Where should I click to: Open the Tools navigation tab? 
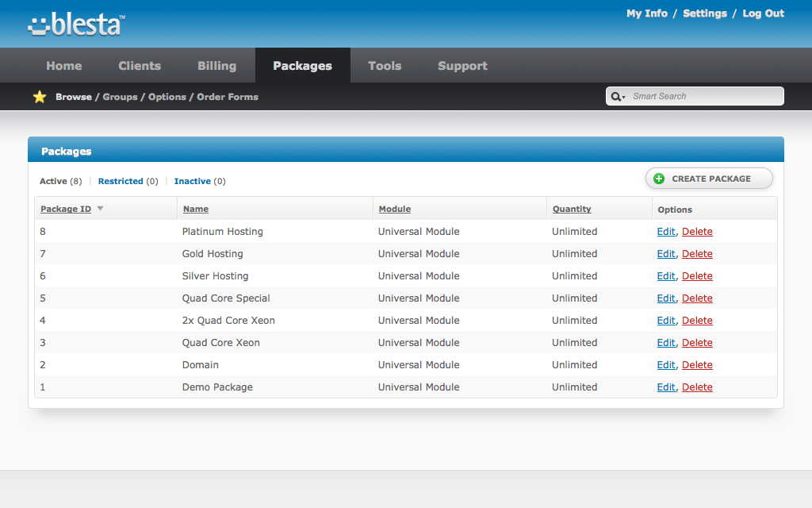point(385,66)
